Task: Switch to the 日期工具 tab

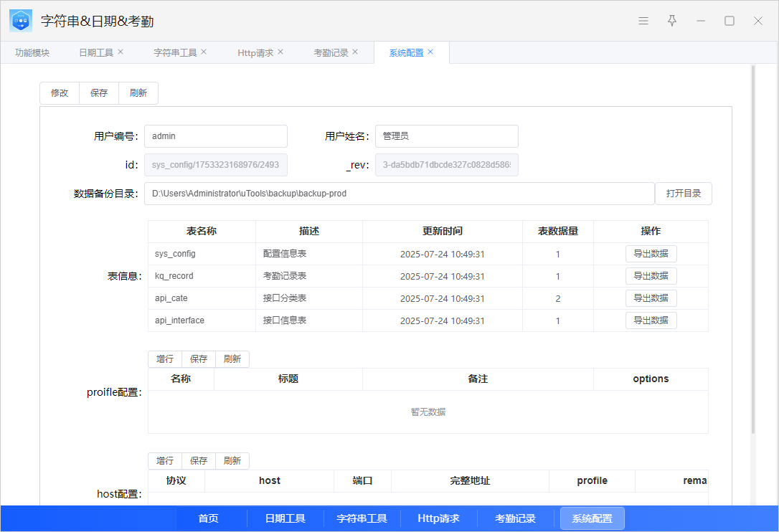Action: pyautogui.click(x=96, y=52)
